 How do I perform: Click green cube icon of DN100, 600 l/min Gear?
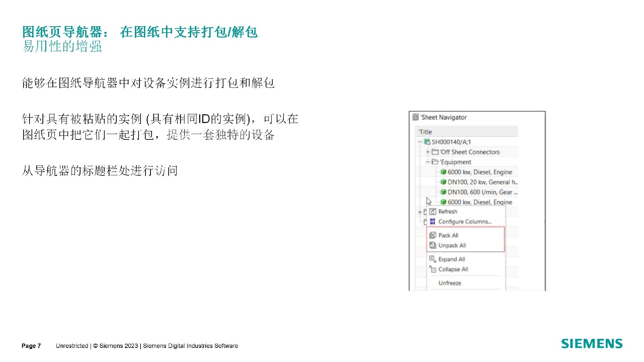pos(443,192)
